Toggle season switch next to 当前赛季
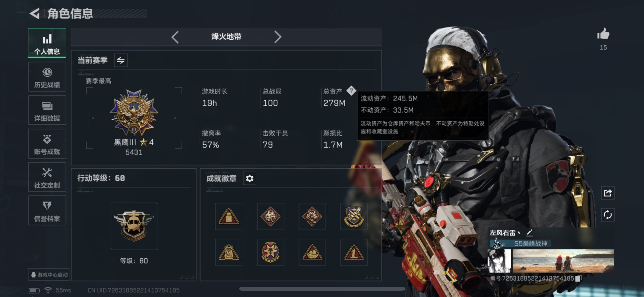This screenshot has height=297, width=644. pyautogui.click(x=121, y=60)
